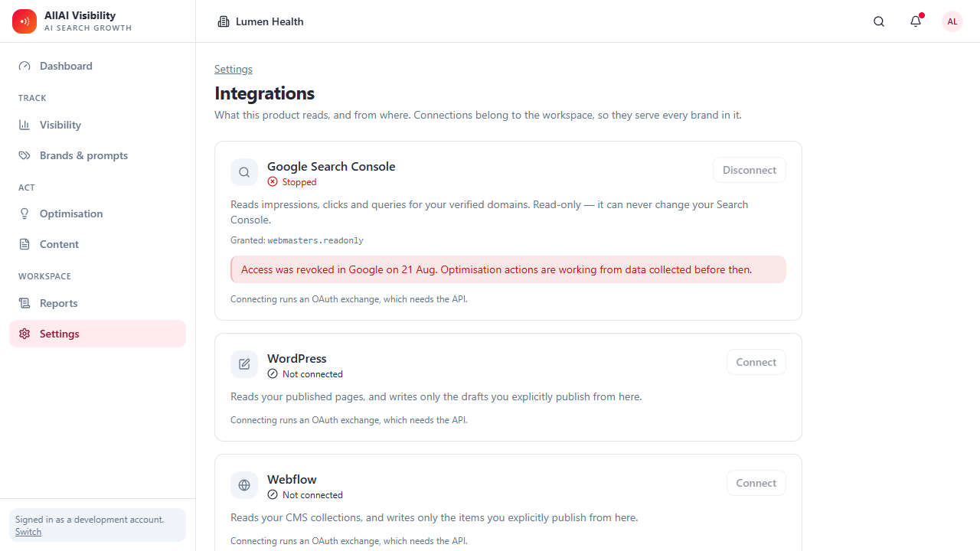Click the Switch account link

28,532
